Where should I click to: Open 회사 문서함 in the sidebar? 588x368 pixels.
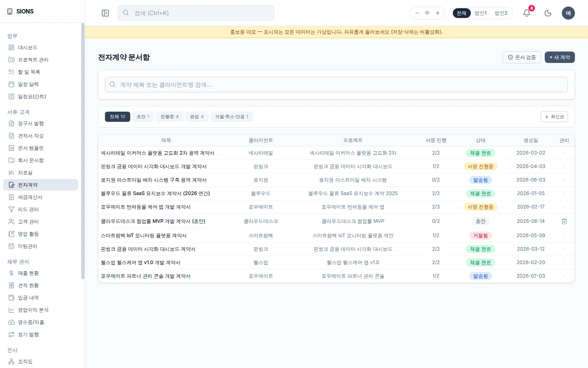pos(40,160)
